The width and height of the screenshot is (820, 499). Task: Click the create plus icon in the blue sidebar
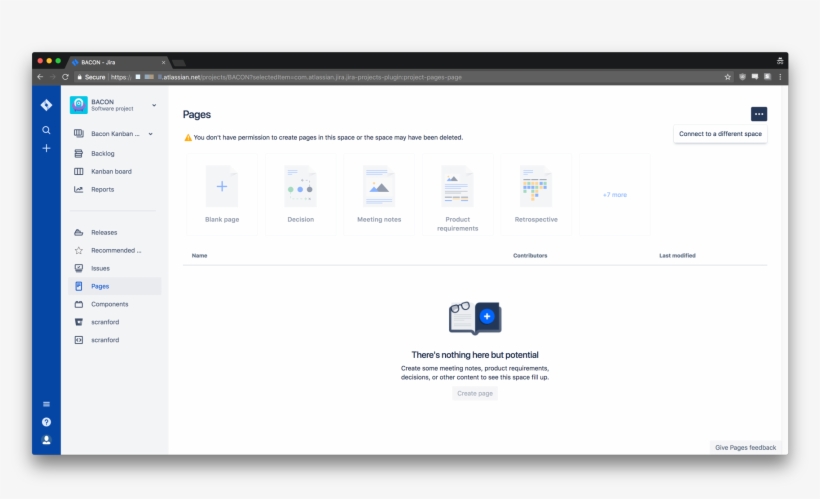[x=46, y=149]
